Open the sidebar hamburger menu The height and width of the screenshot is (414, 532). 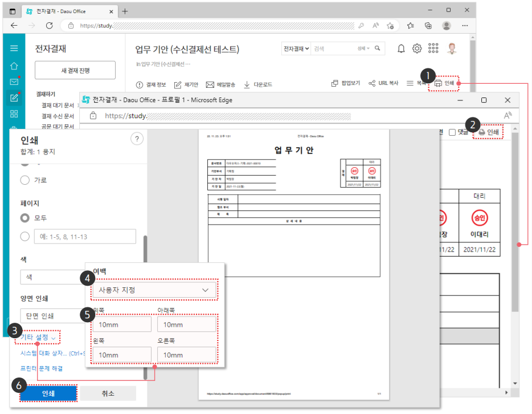coord(14,49)
